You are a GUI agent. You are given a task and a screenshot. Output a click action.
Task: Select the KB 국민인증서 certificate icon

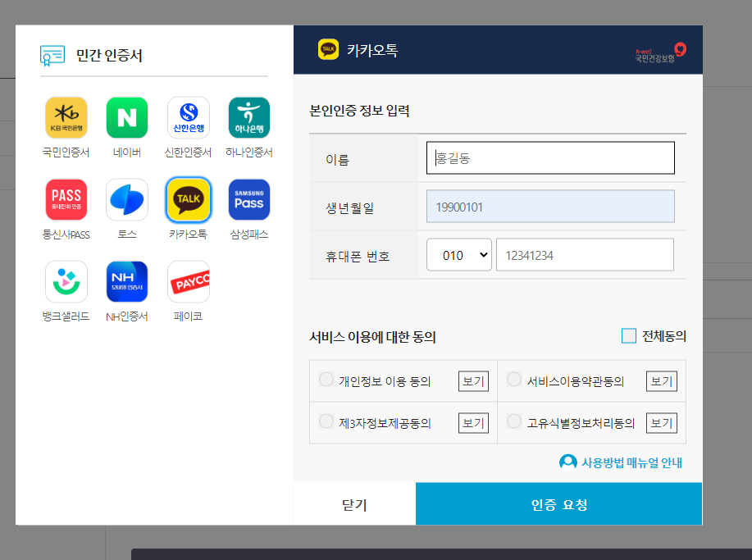[66, 117]
